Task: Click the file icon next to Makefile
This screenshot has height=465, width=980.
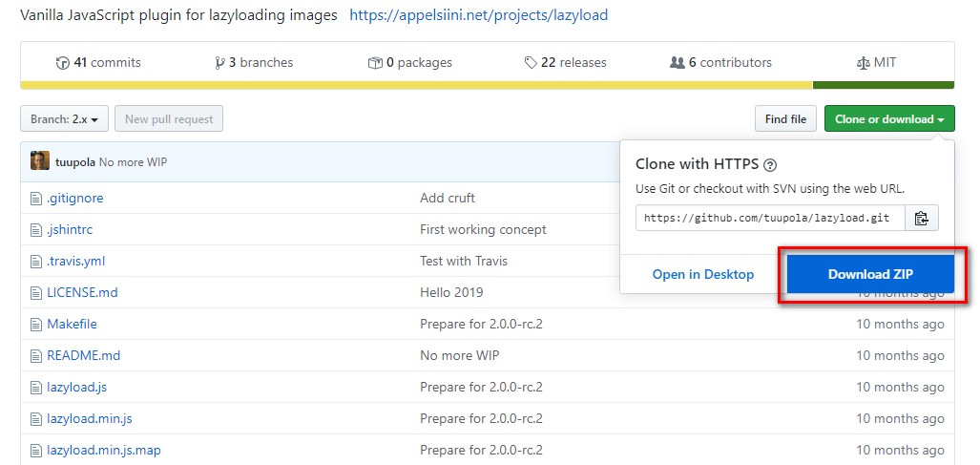Action: 36,325
